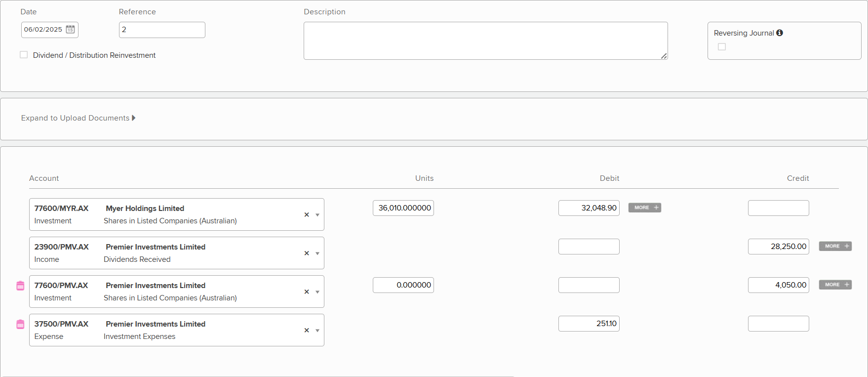Click MORE button beside the 4,050.00 credit
The image size is (868, 377).
point(835,285)
